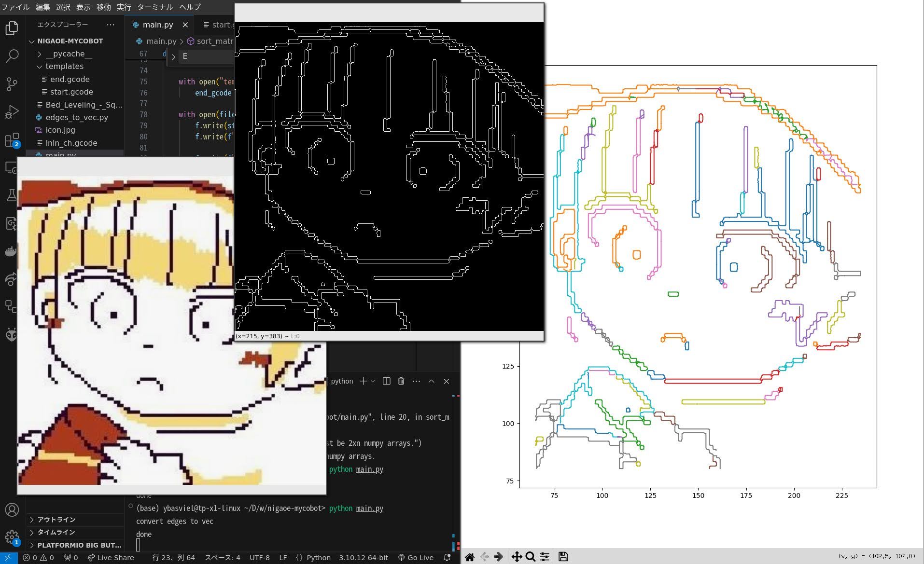Viewport: 924px width, 564px height.
Task: Open the ターミナル menu
Action: 155,7
